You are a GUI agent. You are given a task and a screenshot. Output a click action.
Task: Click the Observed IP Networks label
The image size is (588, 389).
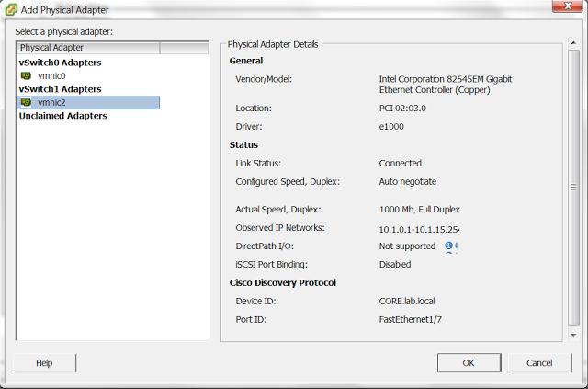click(280, 228)
